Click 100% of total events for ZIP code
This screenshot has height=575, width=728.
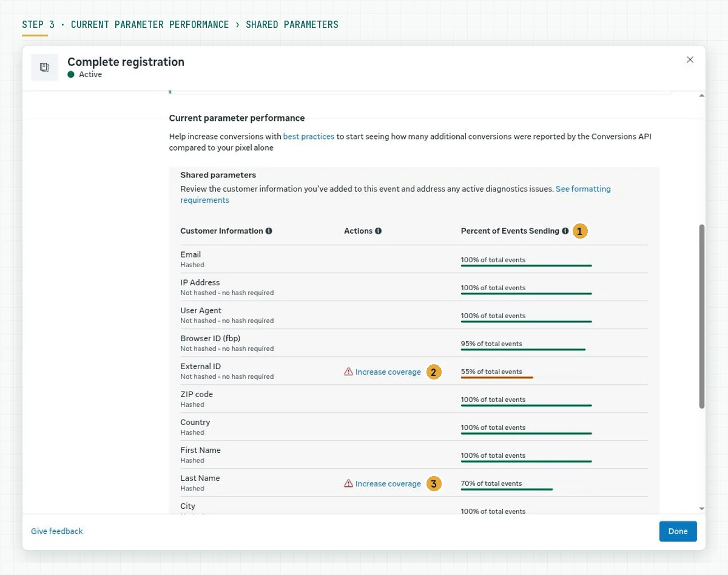point(493,400)
